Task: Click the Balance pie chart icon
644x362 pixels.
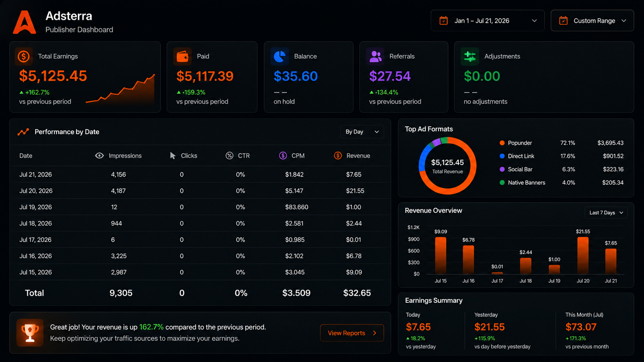Action: click(x=280, y=57)
